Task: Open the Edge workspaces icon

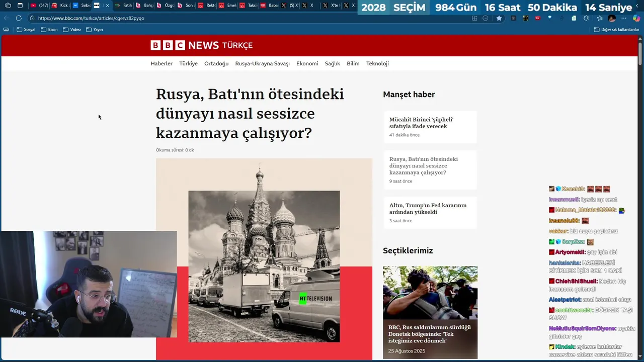Action: point(8,6)
